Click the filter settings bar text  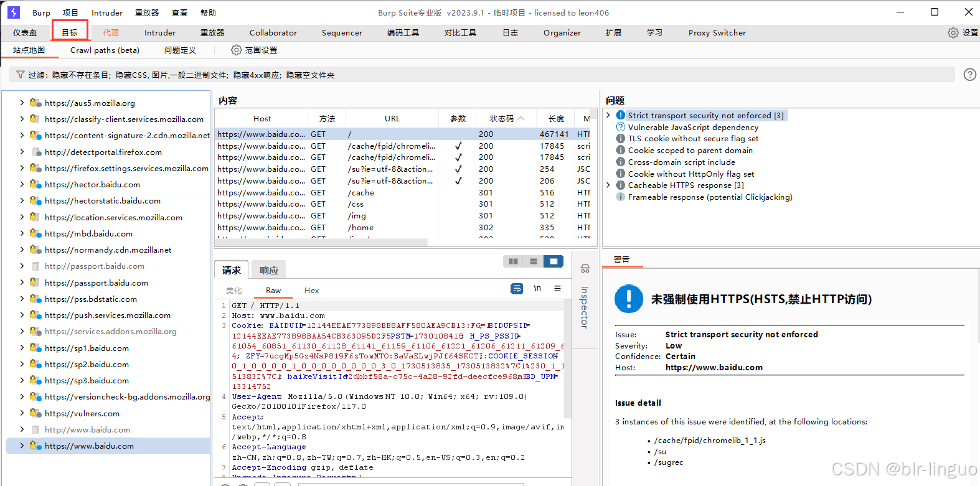click(181, 75)
